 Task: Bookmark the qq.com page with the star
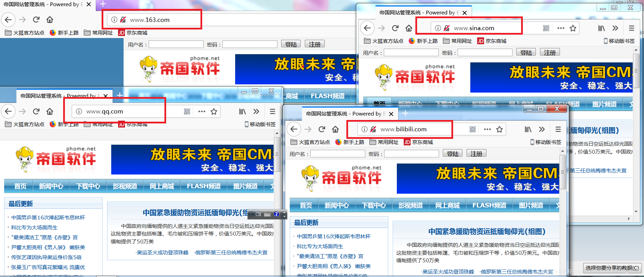pyautogui.click(x=214, y=111)
